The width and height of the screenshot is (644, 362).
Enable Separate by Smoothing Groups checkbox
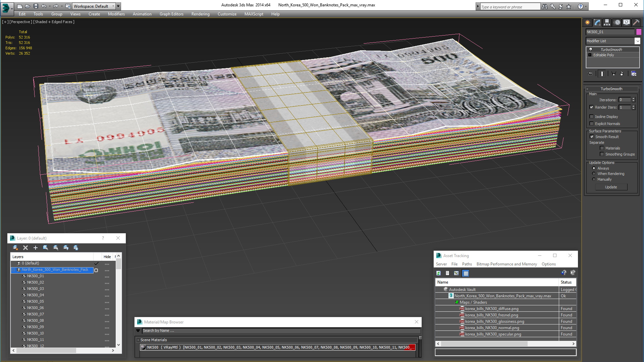[x=602, y=154]
